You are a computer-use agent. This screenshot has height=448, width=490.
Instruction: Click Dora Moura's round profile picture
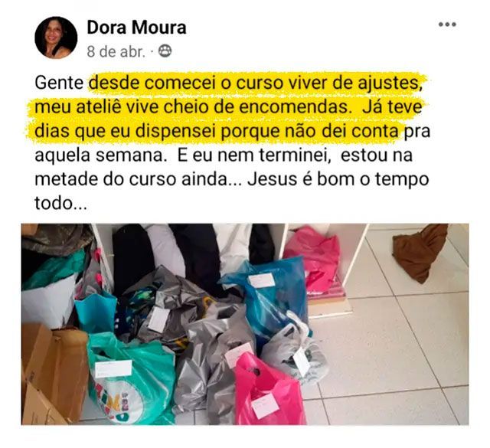tap(56, 38)
